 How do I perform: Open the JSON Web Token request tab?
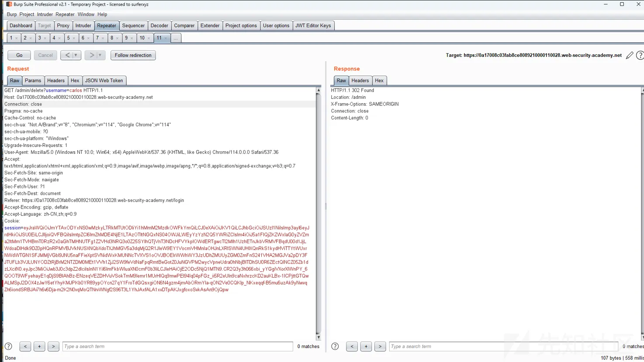point(104,80)
